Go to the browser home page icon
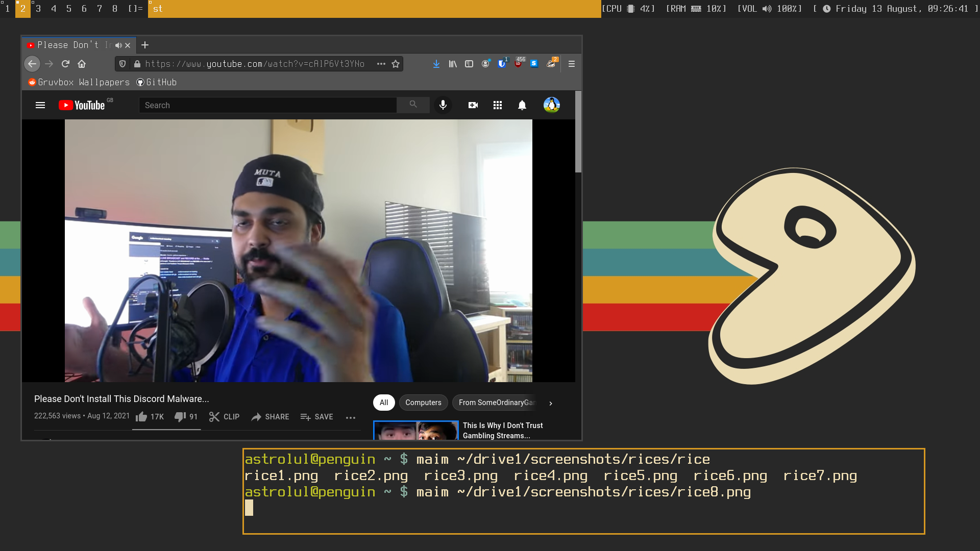Screen dimensions: 980x551 (x=82, y=64)
